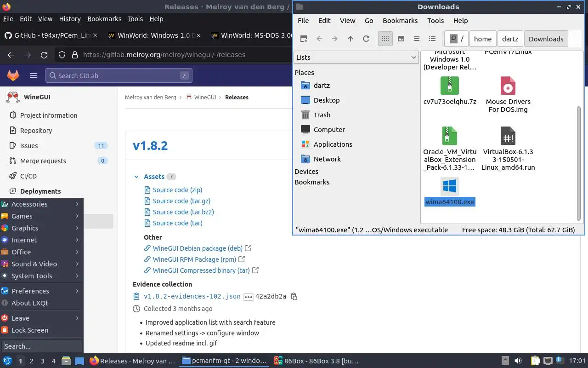
Task: Open the clipboard manager tray icon
Action: point(535,361)
